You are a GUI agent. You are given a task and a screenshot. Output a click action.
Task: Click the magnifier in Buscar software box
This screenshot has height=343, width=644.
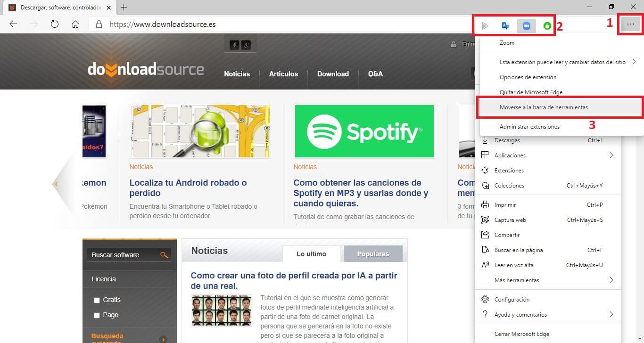point(164,255)
